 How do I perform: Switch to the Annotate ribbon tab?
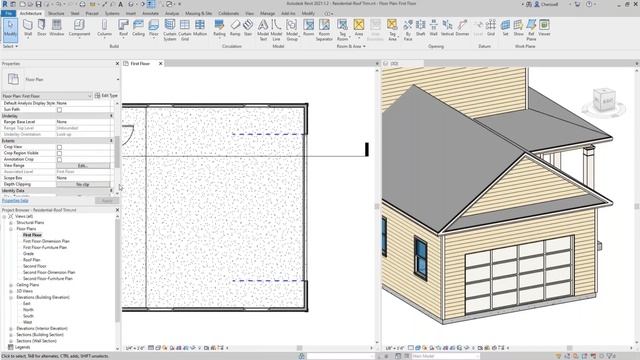tap(150, 13)
